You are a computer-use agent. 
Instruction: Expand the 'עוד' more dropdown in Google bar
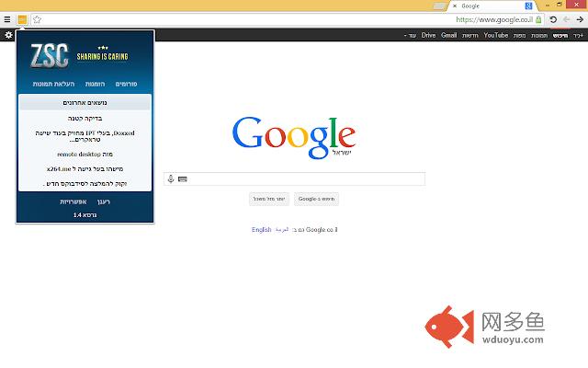[x=409, y=35]
